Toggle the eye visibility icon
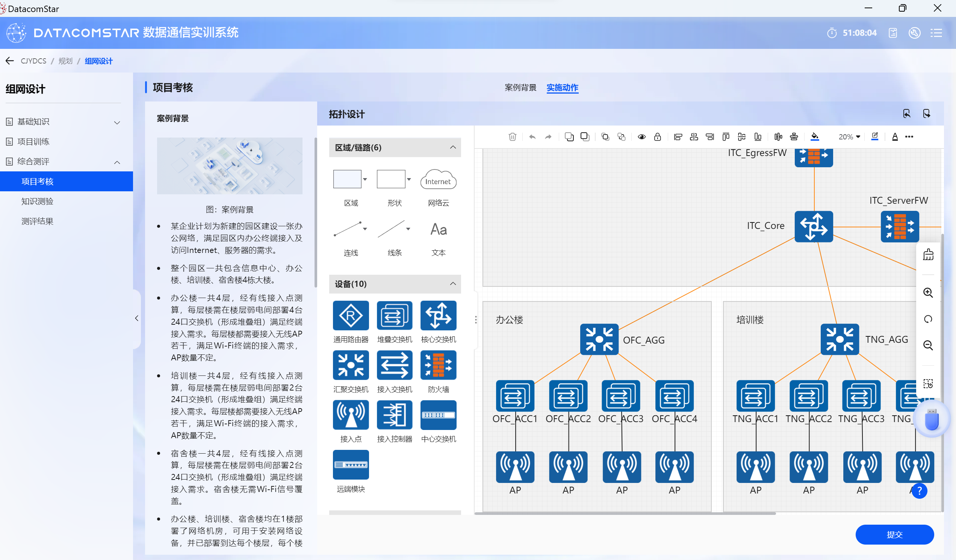 pyautogui.click(x=641, y=137)
